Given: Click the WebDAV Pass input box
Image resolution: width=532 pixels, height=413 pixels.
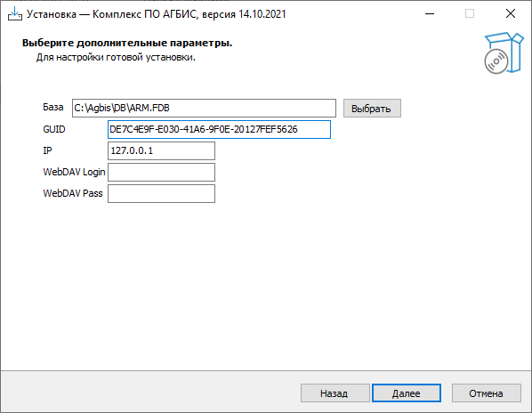Looking at the screenshot, I should pyautogui.click(x=161, y=193).
